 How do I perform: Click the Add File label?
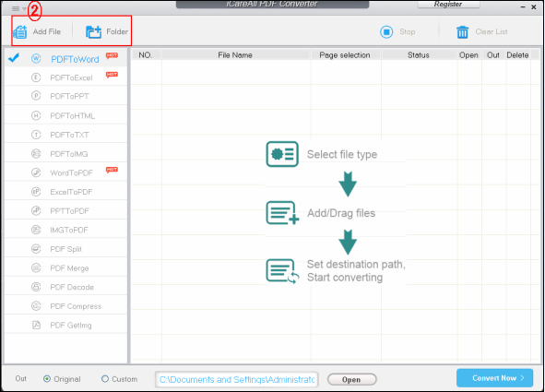(x=47, y=31)
